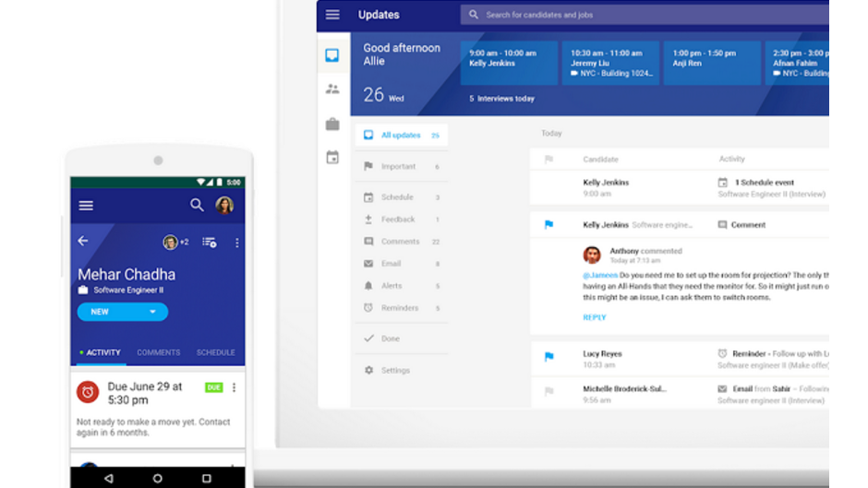The width and height of the screenshot is (868, 488).
Task: Open the Alerts filter
Action: pos(402,286)
